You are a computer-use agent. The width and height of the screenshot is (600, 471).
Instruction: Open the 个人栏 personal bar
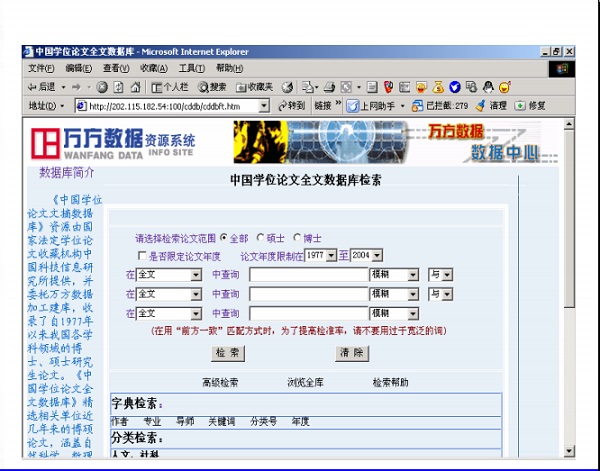click(x=170, y=87)
